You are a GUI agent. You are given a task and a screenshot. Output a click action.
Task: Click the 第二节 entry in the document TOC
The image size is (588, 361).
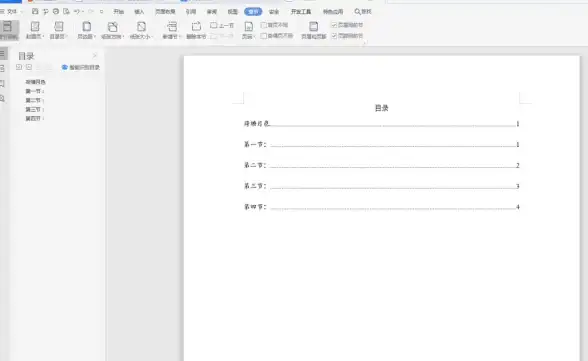(381, 165)
